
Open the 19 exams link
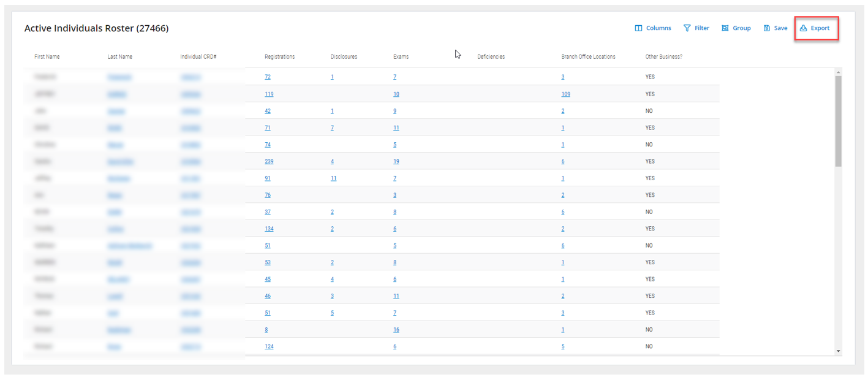[396, 162]
